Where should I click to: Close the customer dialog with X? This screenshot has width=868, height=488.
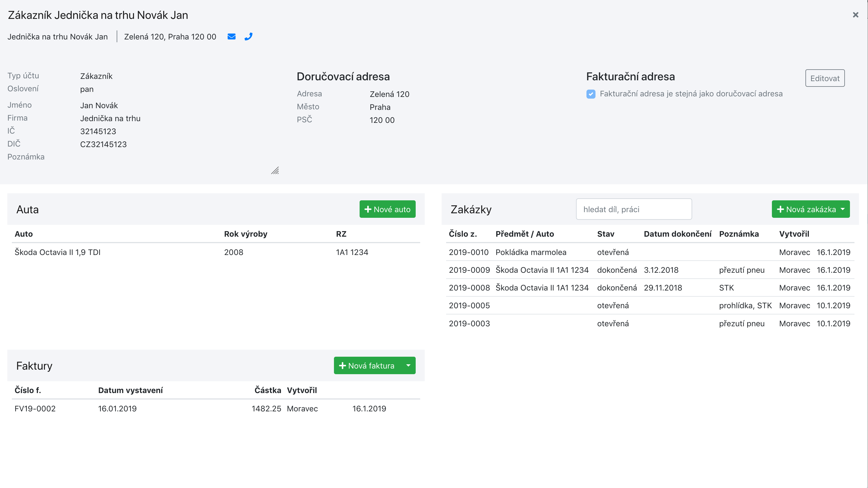pos(855,15)
